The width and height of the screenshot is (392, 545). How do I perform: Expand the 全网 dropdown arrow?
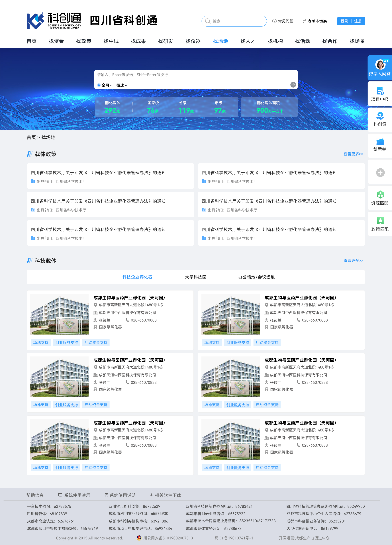[111, 85]
